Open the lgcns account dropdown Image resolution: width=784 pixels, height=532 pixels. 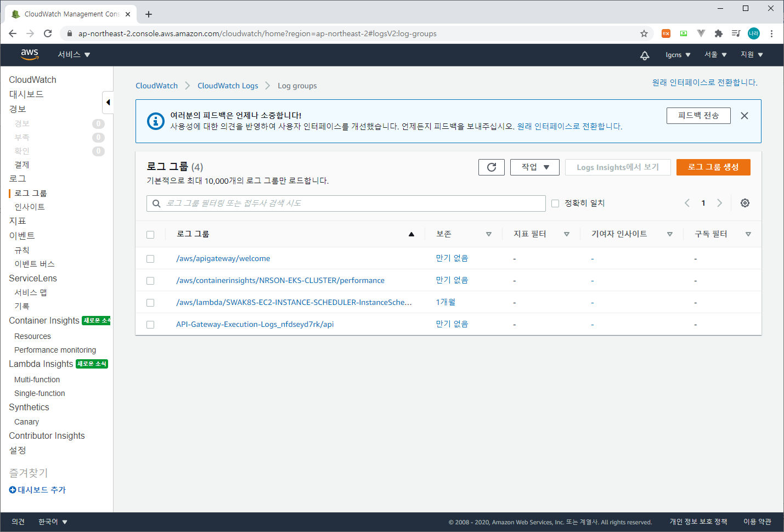(x=678, y=55)
